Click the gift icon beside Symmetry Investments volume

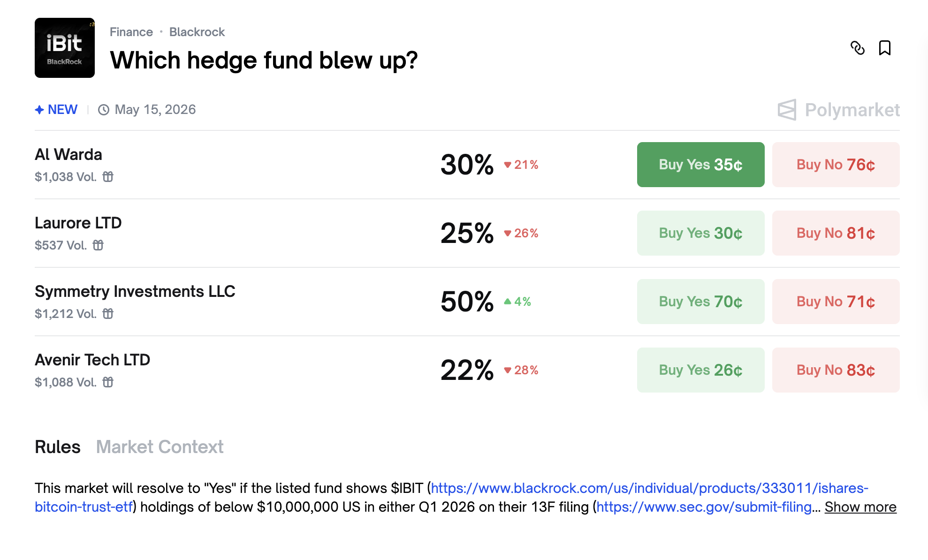coord(108,314)
